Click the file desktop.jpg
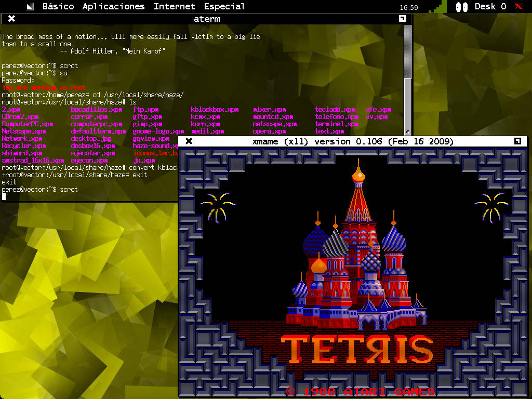This screenshot has width=532, height=399. [x=91, y=138]
